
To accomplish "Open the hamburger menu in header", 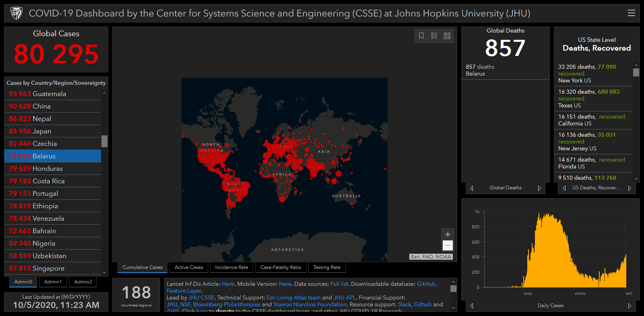I will (632, 13).
